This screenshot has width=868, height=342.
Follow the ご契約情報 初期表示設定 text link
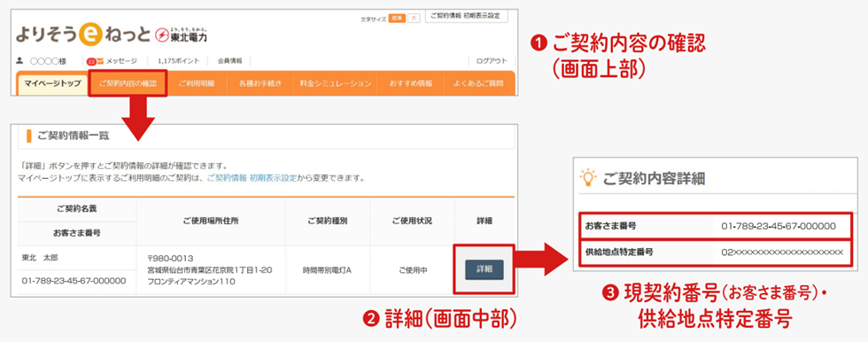click(x=252, y=179)
